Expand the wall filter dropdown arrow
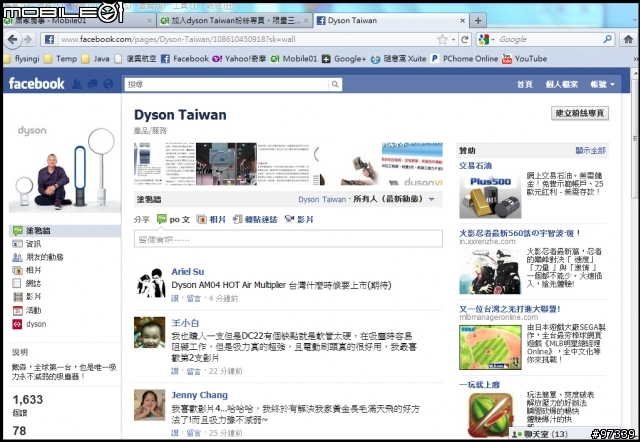This screenshot has width=640, height=442. click(432, 200)
